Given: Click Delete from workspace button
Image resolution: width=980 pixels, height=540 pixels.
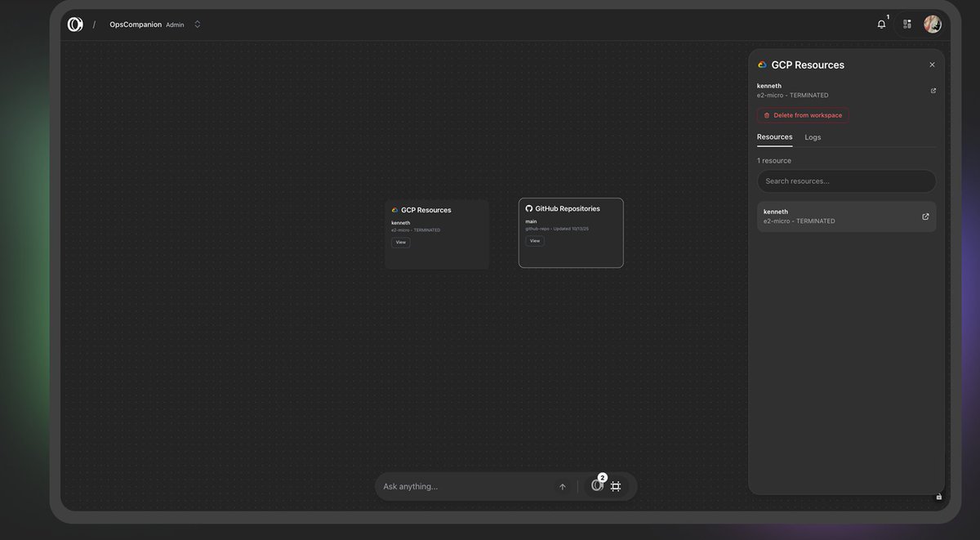Looking at the screenshot, I should [x=803, y=115].
